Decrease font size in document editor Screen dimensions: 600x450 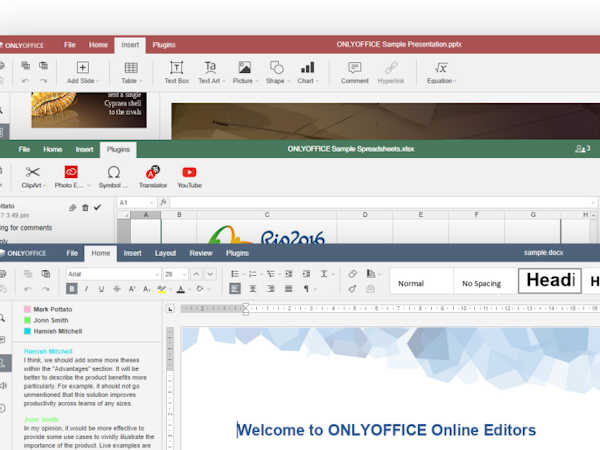point(210,274)
